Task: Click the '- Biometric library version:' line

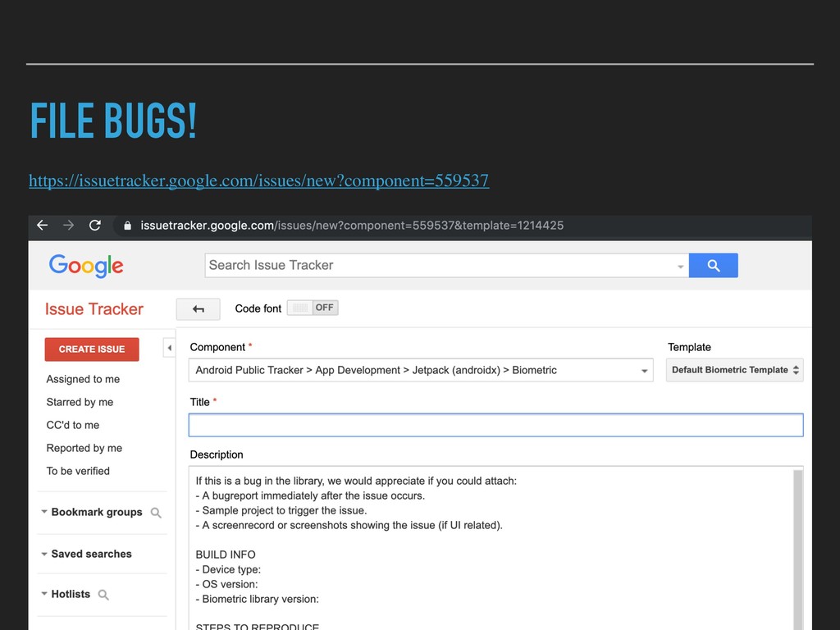Action: [257, 600]
